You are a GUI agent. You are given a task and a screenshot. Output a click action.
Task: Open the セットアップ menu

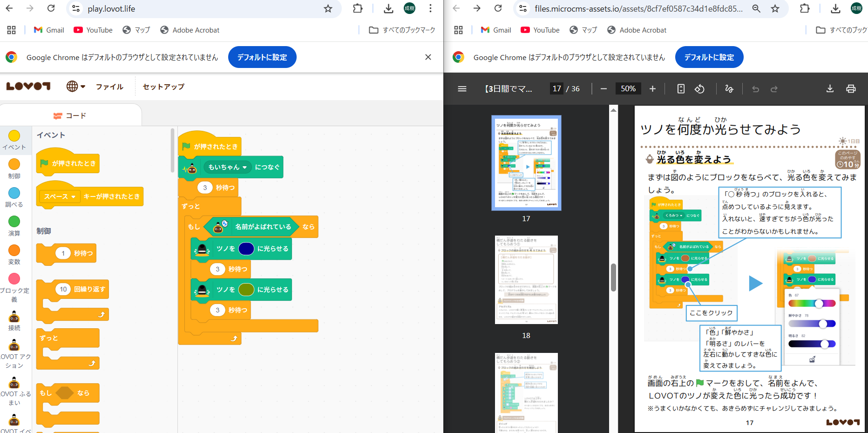[163, 87]
